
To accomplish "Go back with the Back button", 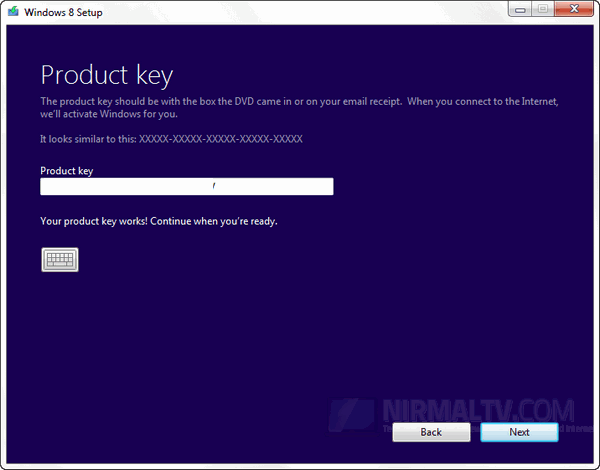I will tap(431, 432).
